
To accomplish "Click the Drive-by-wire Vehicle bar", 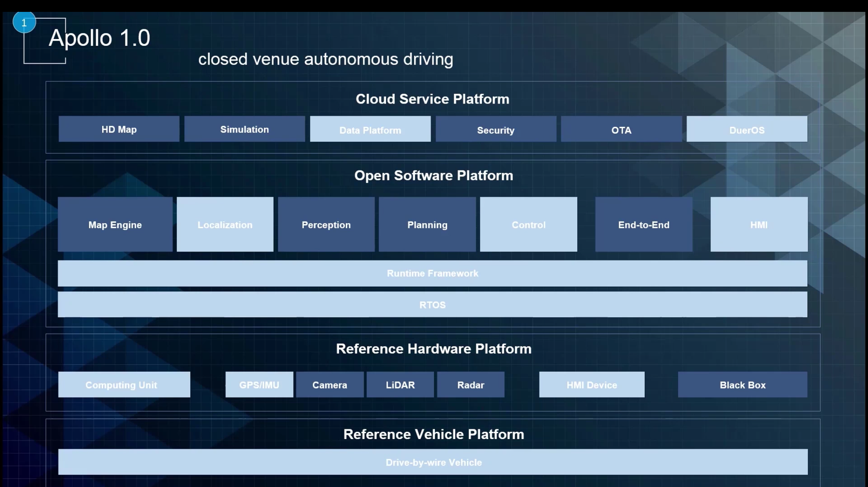I will (x=433, y=462).
